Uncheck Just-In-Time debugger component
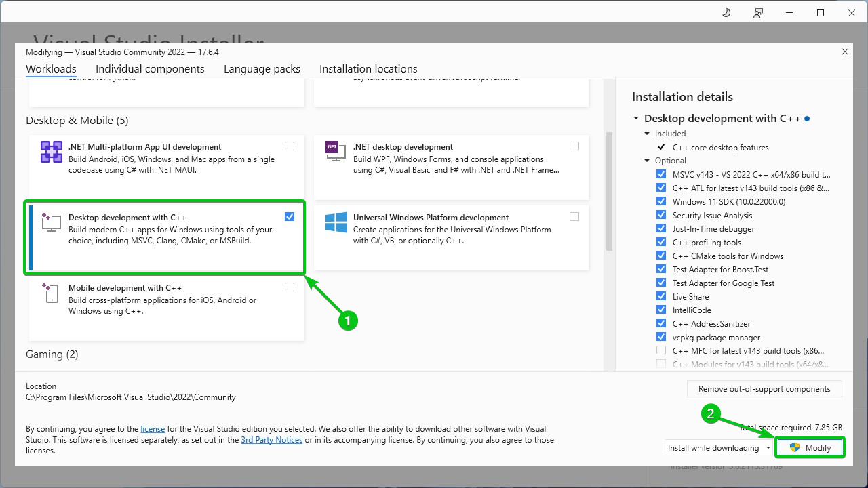Image resolution: width=868 pixels, height=488 pixels. click(661, 228)
